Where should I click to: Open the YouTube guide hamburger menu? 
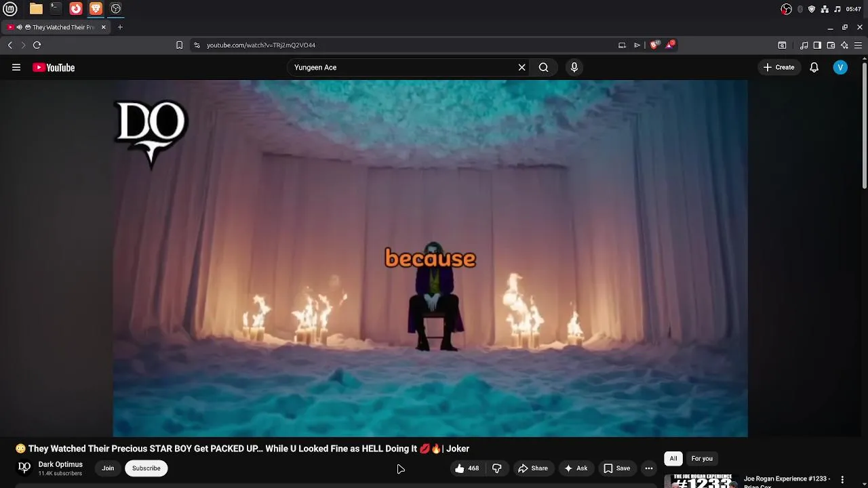tap(16, 67)
